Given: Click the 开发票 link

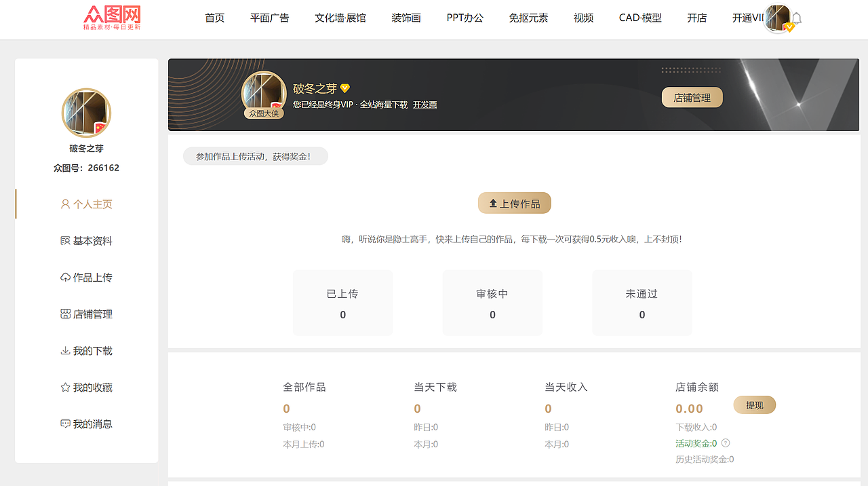Looking at the screenshot, I should click(425, 105).
